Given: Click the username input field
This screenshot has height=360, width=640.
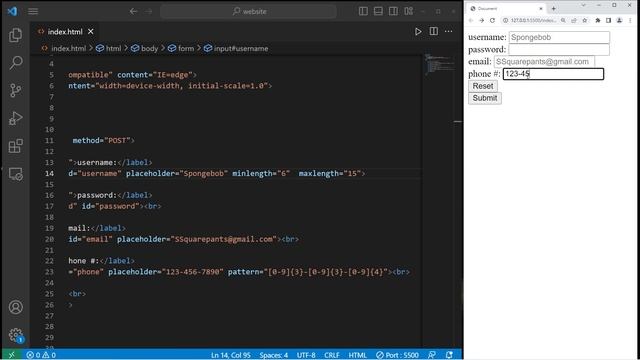Looking at the screenshot, I should coord(559,37).
